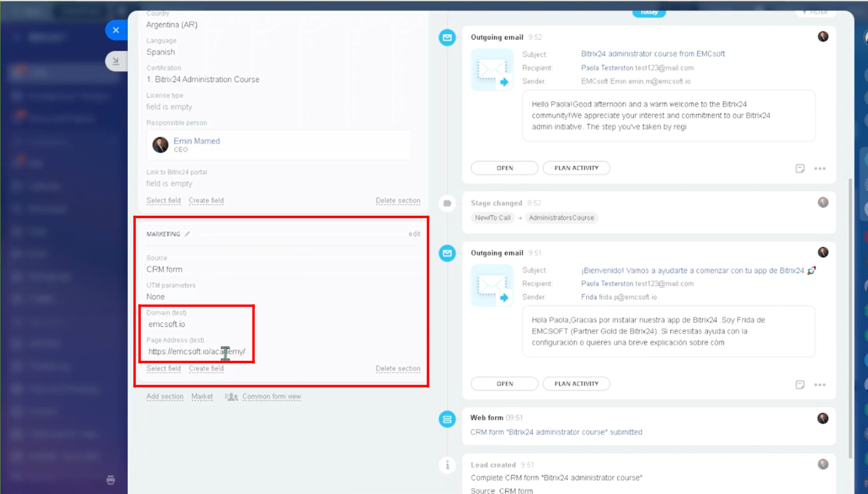Image resolution: width=868 pixels, height=494 pixels.
Task: Click the printer icon in the left sidebar
Action: click(111, 480)
